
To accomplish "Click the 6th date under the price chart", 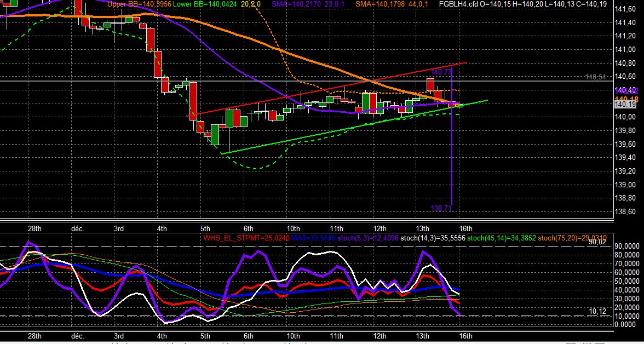I will pyautogui.click(x=248, y=229).
